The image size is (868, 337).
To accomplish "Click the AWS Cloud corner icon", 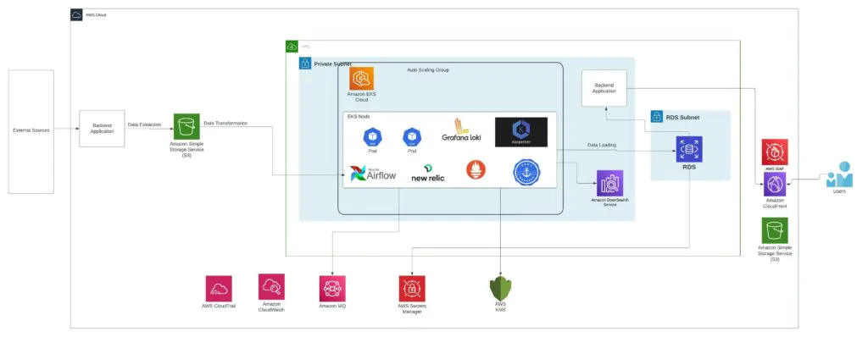I will 76,14.
